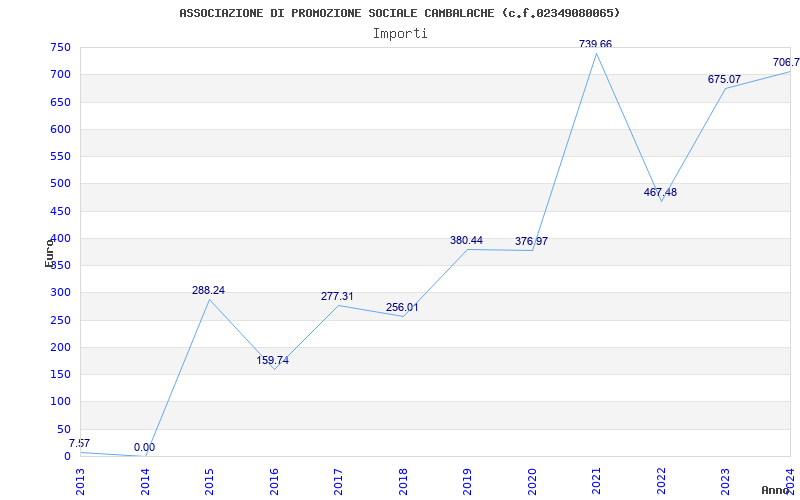Click the 376.97 data label
Viewport: 800px width, 500px height.
click(531, 241)
